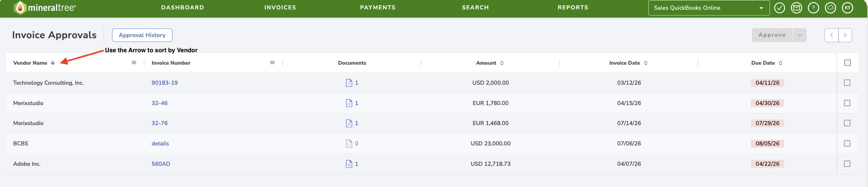Image resolution: width=868 pixels, height=187 pixels.
Task: Tick the BCBS invoice checkbox
Action: [x=847, y=144]
